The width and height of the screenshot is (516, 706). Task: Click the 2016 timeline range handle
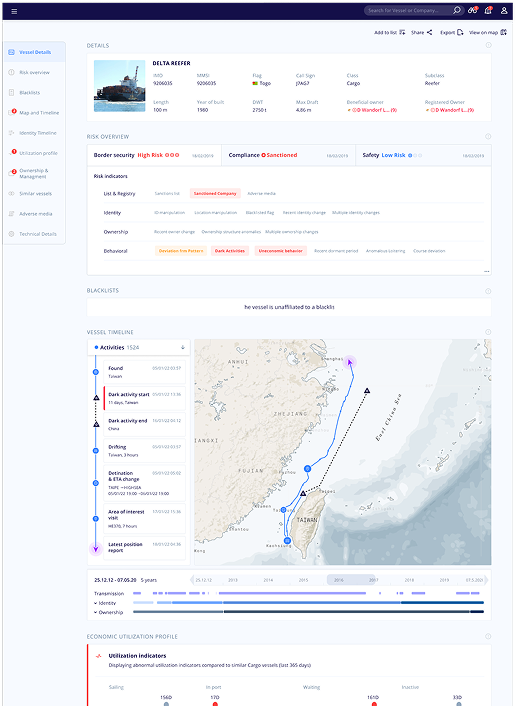[351, 580]
